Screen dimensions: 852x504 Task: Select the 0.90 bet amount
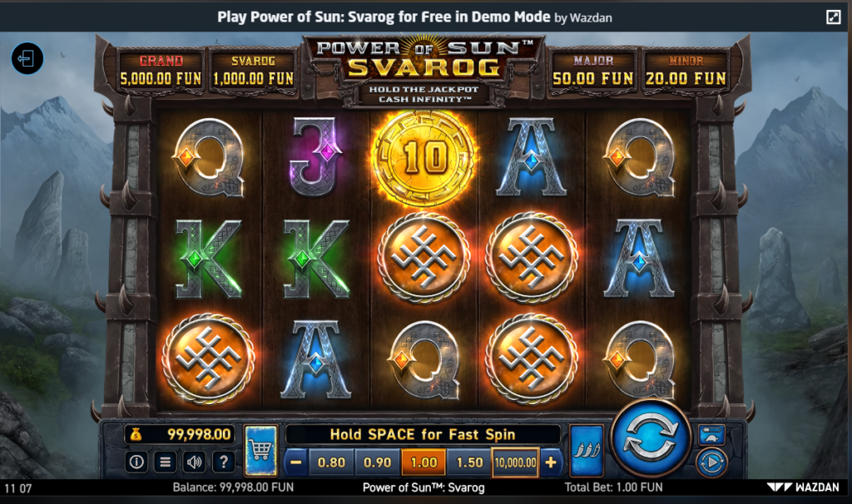click(378, 462)
